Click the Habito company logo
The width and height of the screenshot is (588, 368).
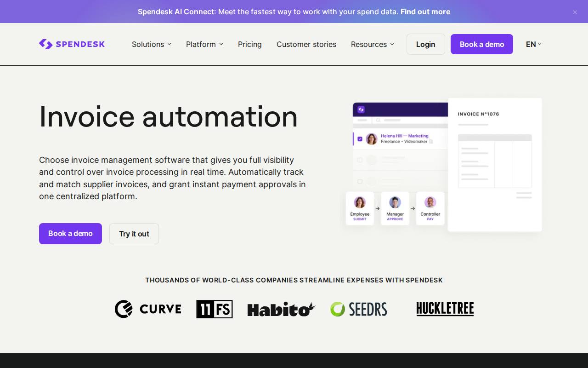point(281,310)
